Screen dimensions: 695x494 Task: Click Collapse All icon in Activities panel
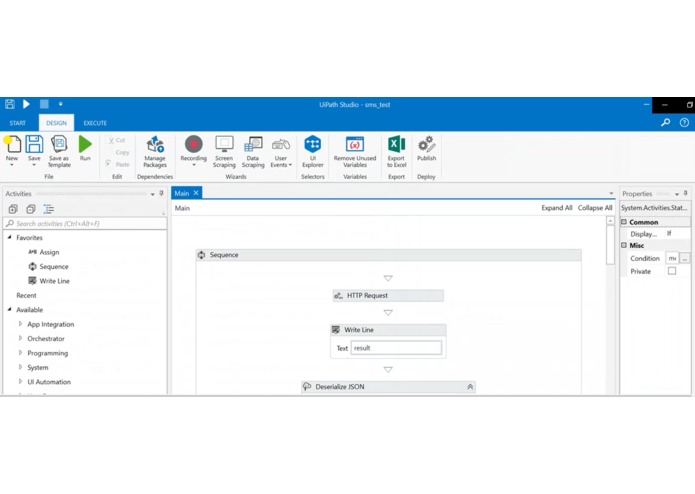(31, 209)
